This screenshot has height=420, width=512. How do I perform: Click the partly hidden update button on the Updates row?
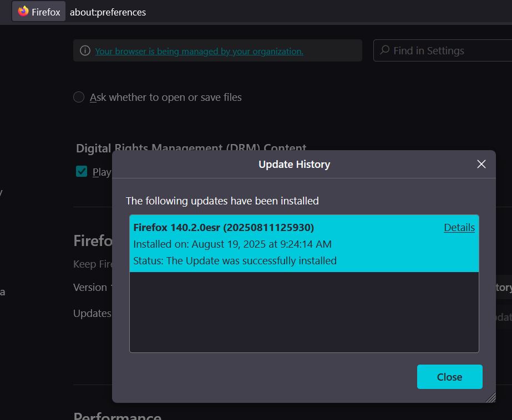(x=504, y=317)
